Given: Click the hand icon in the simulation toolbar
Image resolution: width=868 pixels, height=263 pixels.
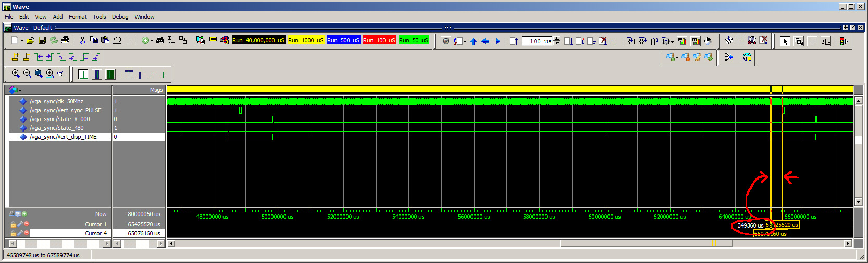Looking at the screenshot, I should click(x=708, y=41).
